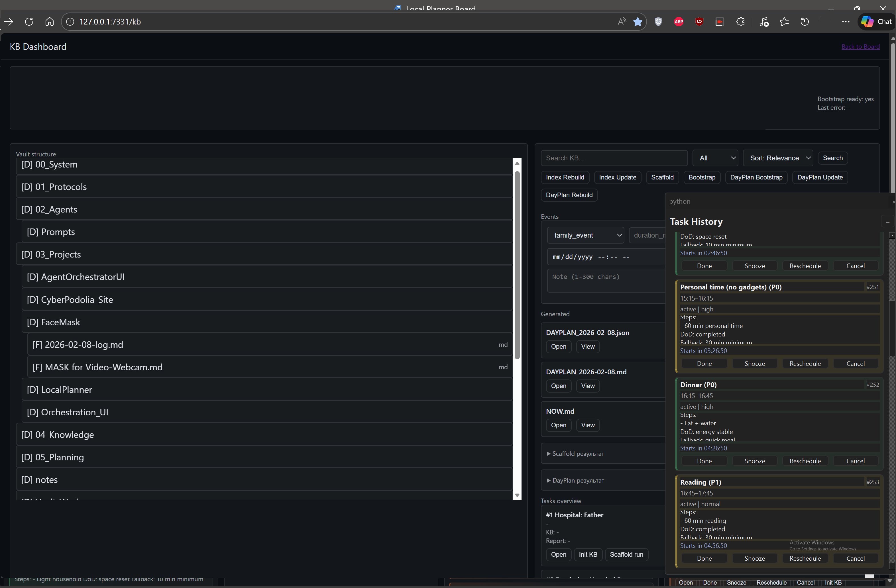Viewport: 896px width, 588px height.
Task: Open the Sort: Relevance dropdown
Action: click(778, 158)
